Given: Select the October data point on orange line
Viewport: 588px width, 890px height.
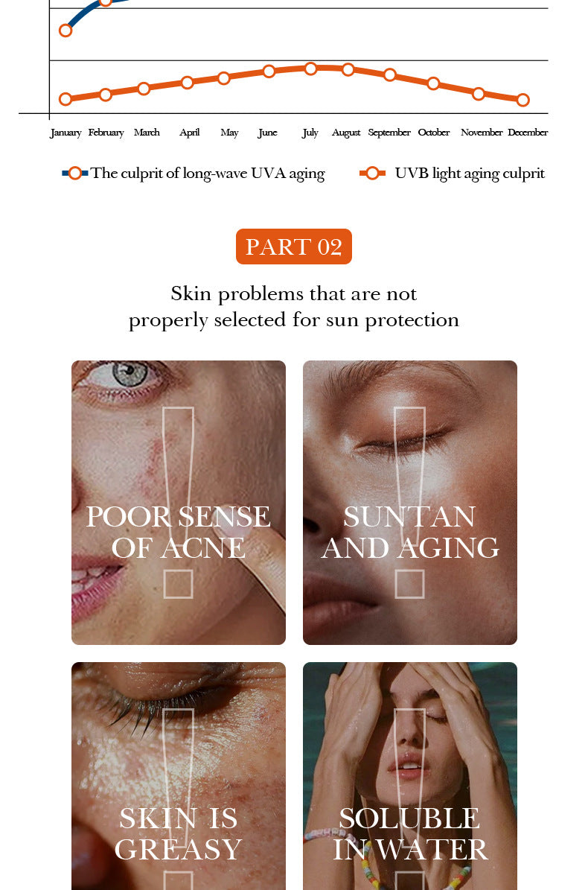Looking at the screenshot, I should point(433,83).
